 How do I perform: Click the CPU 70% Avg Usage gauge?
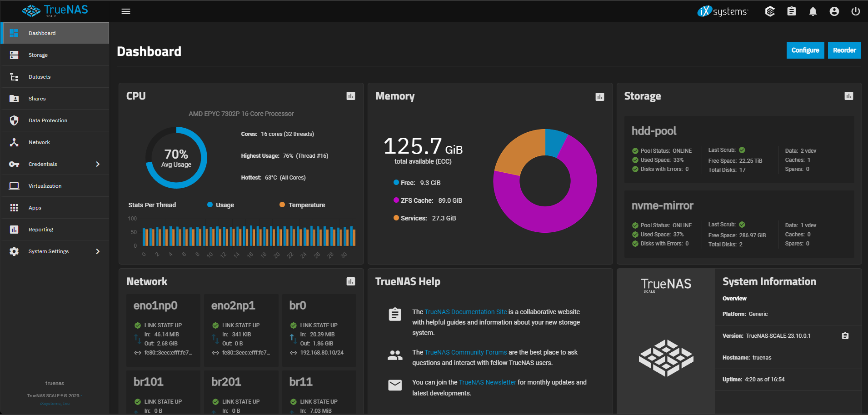(x=176, y=158)
